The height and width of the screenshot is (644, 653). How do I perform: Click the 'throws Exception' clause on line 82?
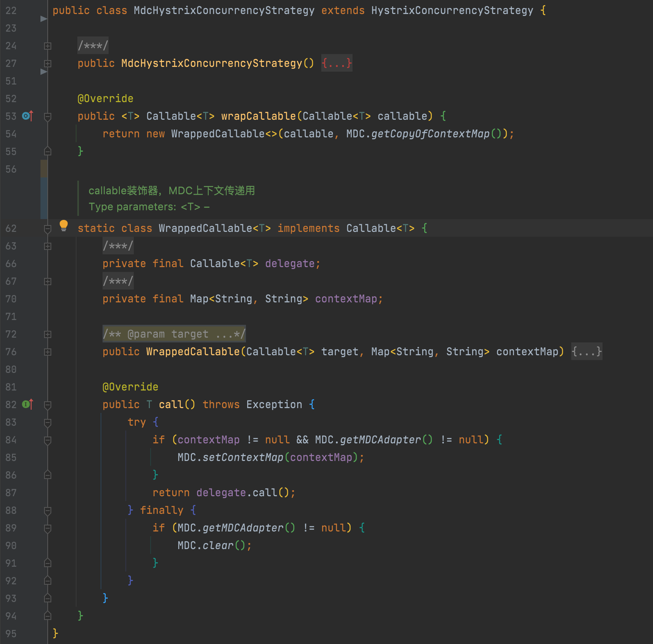tap(252, 405)
